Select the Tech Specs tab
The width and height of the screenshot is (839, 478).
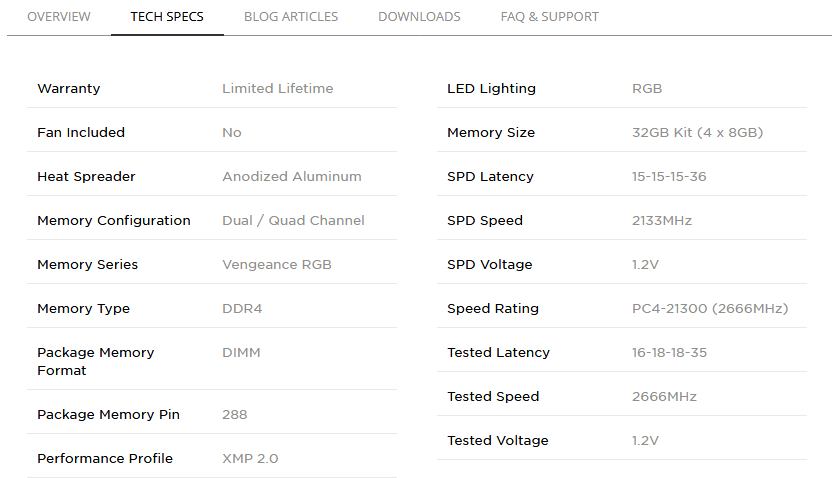[167, 17]
